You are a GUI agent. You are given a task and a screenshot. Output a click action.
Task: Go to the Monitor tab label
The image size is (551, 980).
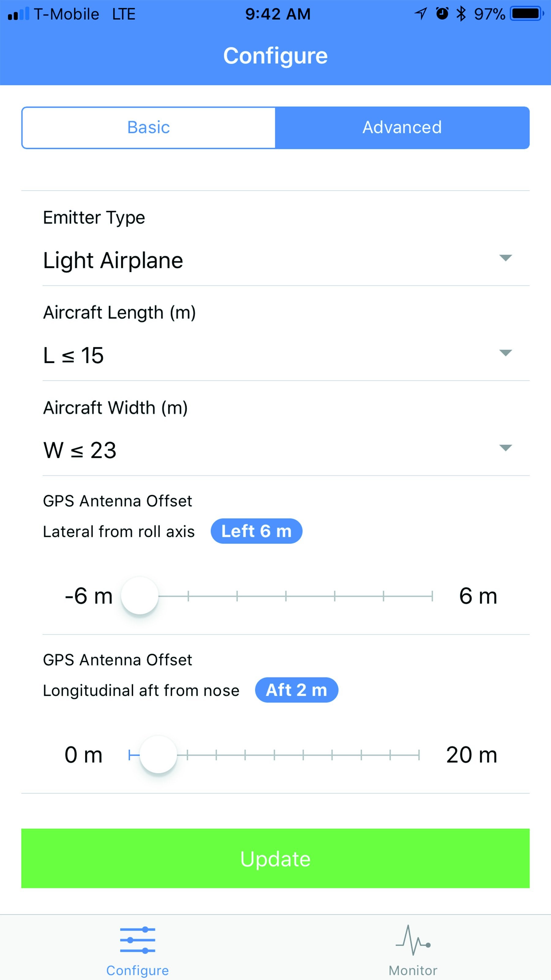pos(413,970)
